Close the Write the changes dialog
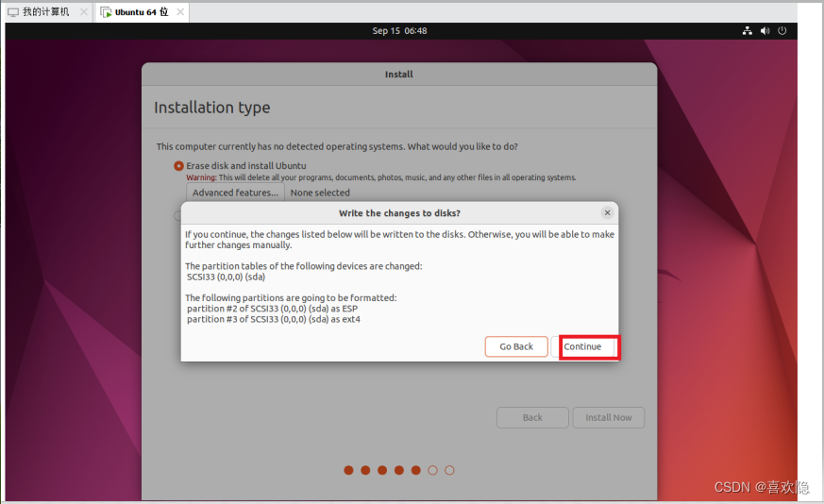The height and width of the screenshot is (504, 824). 607,213
